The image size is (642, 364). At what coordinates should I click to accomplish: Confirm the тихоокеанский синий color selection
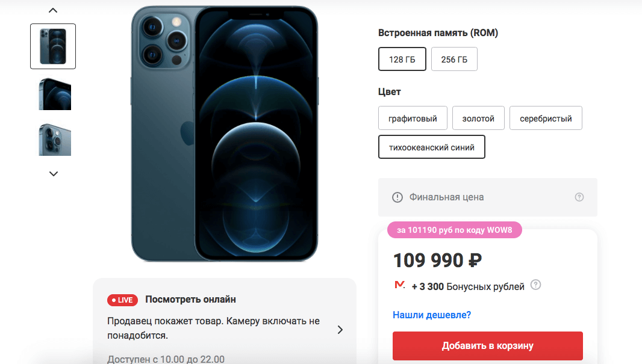click(431, 146)
